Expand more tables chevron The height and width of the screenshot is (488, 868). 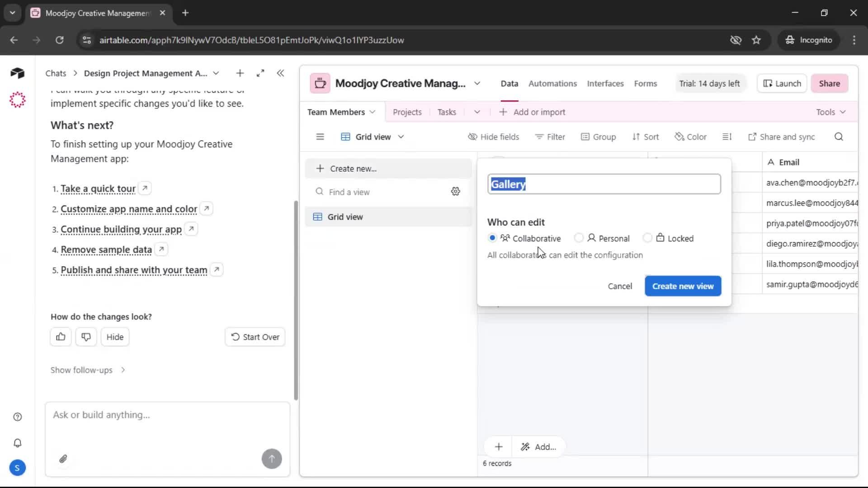(x=477, y=112)
